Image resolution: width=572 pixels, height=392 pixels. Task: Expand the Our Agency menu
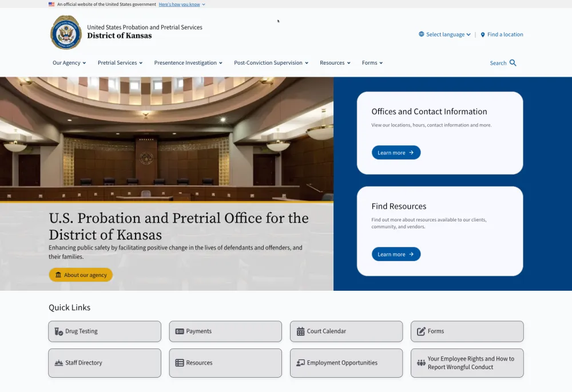point(69,63)
